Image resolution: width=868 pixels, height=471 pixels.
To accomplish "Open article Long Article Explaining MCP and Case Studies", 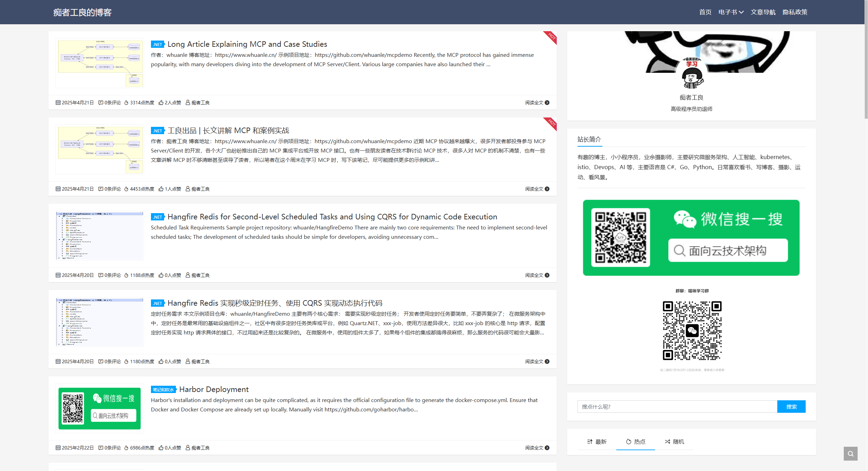I will pos(247,44).
